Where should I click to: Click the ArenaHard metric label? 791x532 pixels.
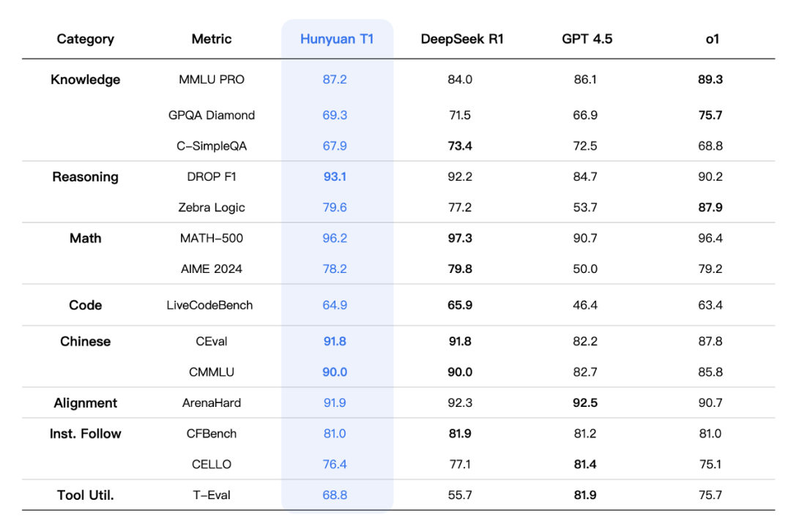click(212, 402)
